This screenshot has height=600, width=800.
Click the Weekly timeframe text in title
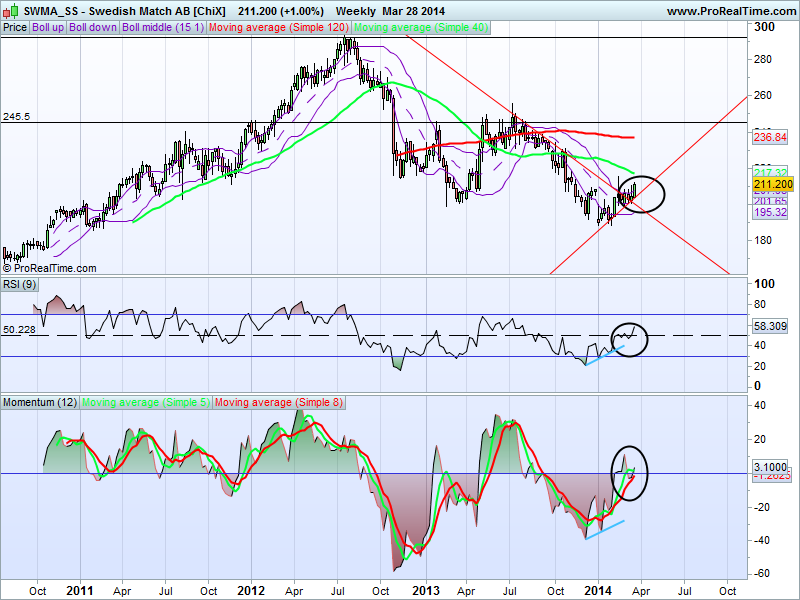pos(356,11)
